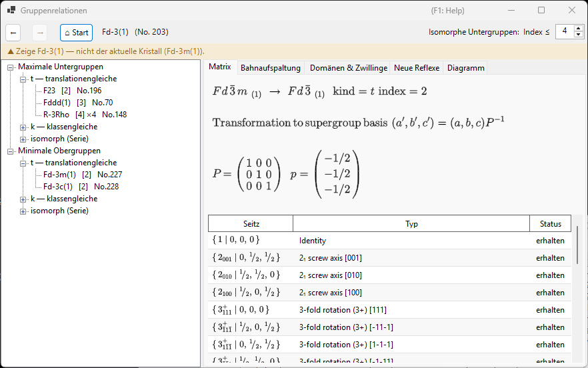Select the 2₁ screw axis [001] row
Image resolution: width=588 pixels, height=368 pixels.
click(x=389, y=258)
